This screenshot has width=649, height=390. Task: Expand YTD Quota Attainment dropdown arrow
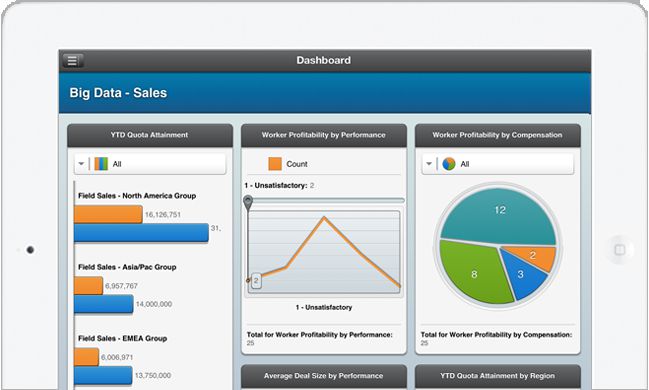[82, 164]
